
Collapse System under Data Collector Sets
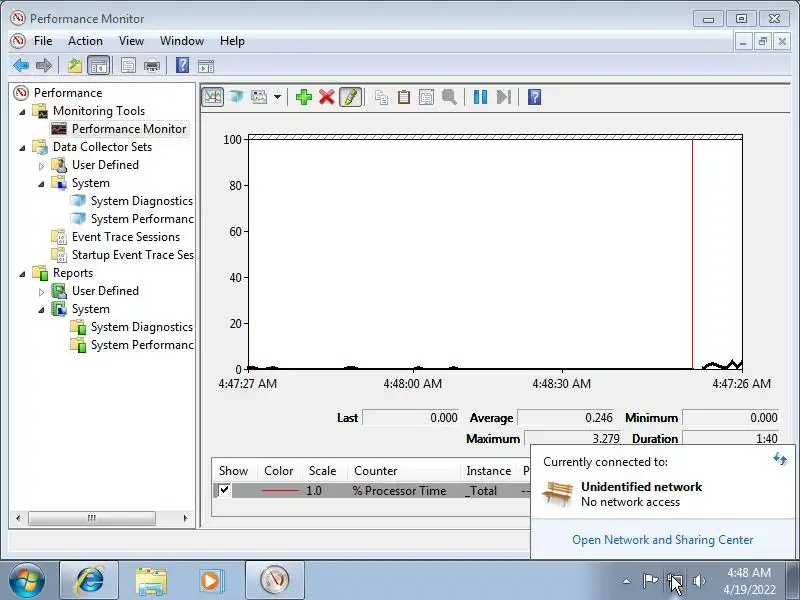(x=41, y=184)
